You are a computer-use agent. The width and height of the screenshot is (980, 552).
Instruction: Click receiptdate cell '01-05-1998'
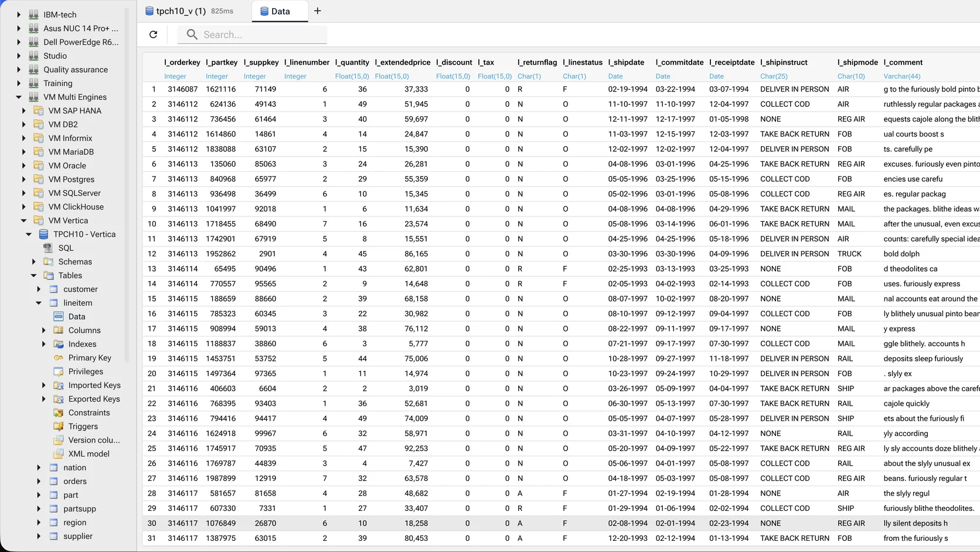(x=729, y=119)
